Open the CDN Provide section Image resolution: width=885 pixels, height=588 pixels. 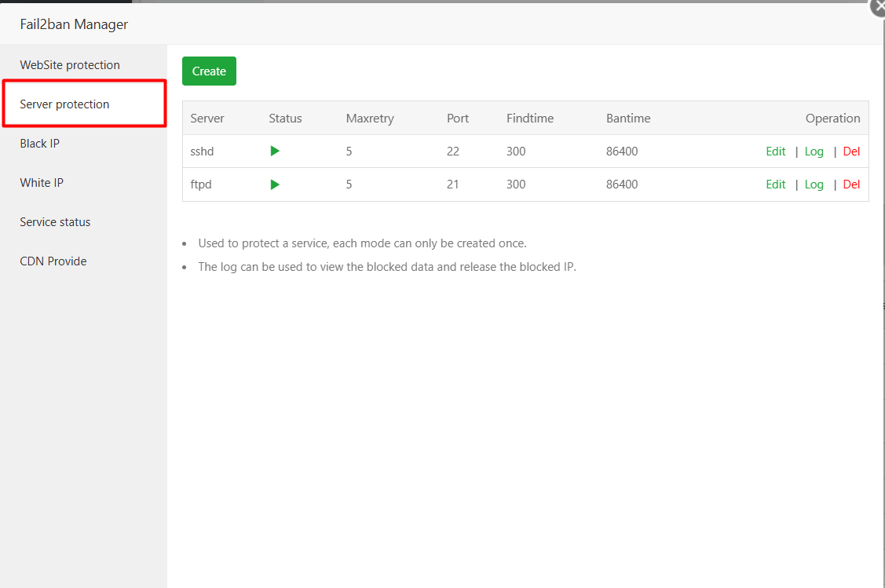coord(53,261)
